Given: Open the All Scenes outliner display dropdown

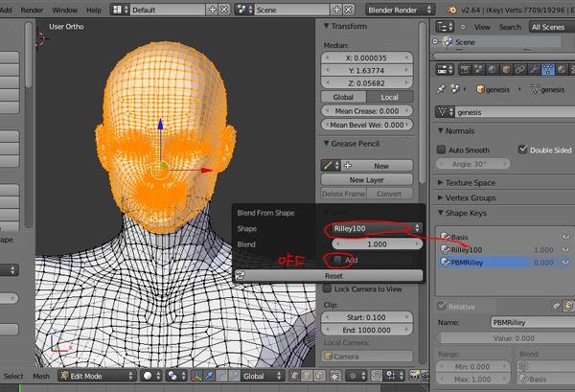Looking at the screenshot, I should click(552, 27).
